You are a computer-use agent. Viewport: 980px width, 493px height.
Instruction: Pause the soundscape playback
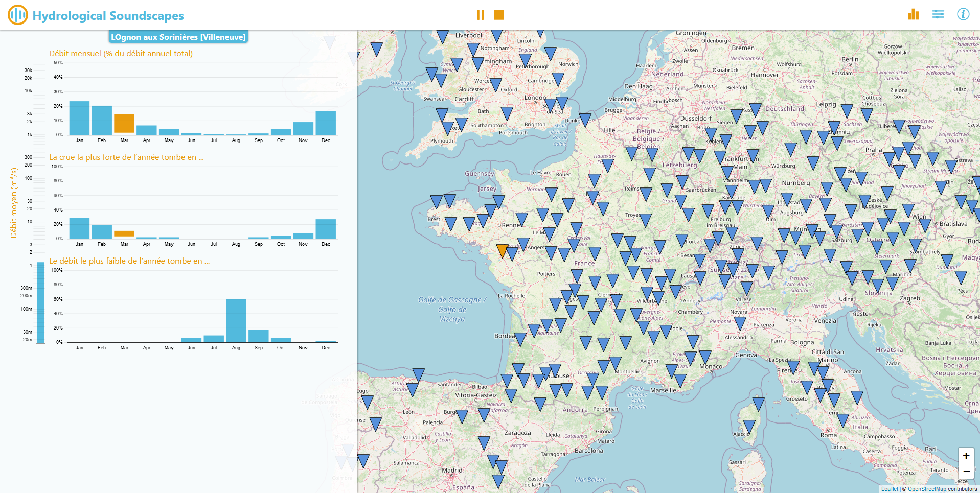[x=480, y=15]
